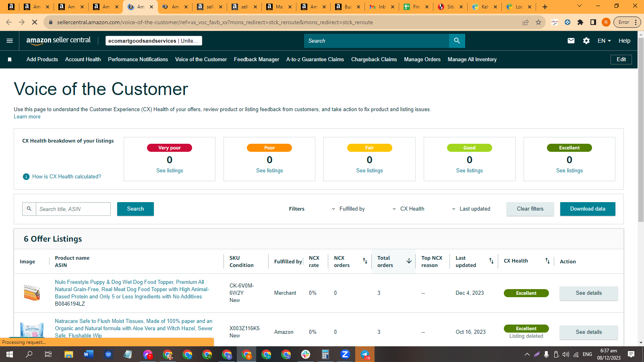Click Download data button
644x362 pixels.
coord(588,209)
